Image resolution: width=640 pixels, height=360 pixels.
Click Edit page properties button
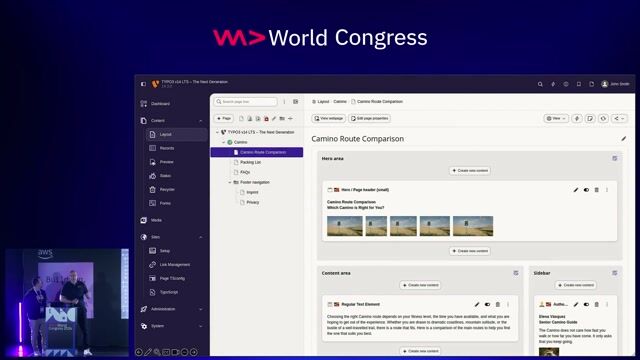point(369,118)
